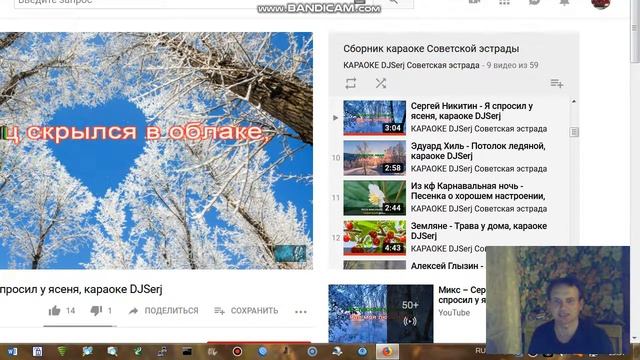
Task: Click the blue eye taskbar icon
Action: (362, 351)
